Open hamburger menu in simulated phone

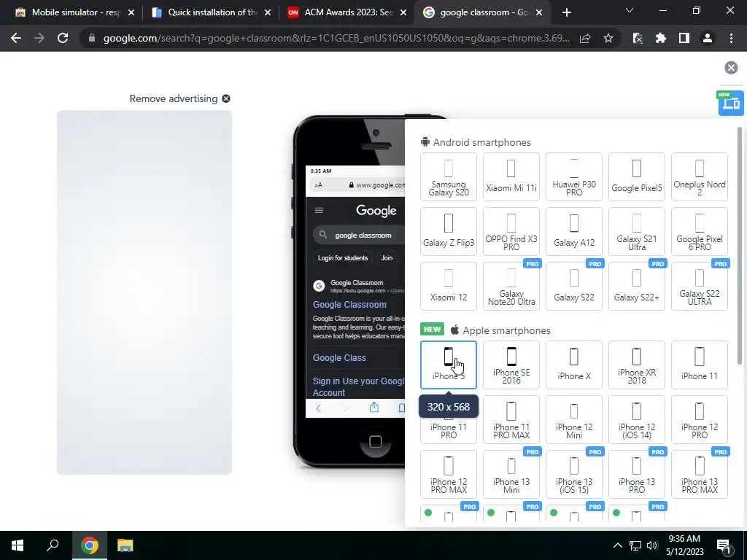tap(319, 211)
